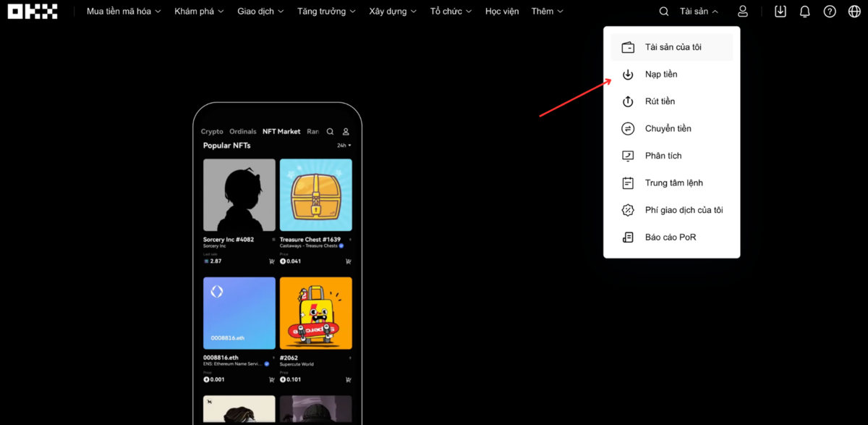Click the analysis icon beside Phân tích

(628, 156)
